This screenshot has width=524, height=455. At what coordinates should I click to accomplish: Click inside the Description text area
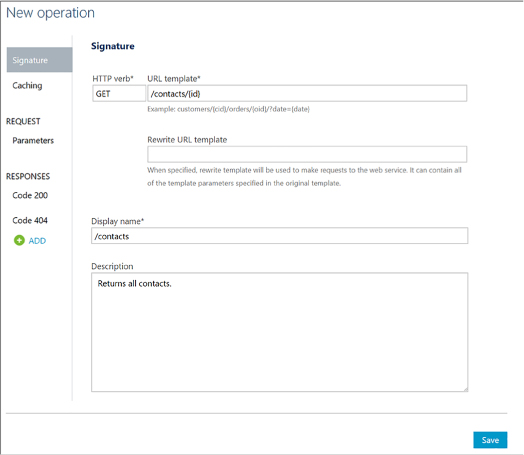click(x=279, y=332)
